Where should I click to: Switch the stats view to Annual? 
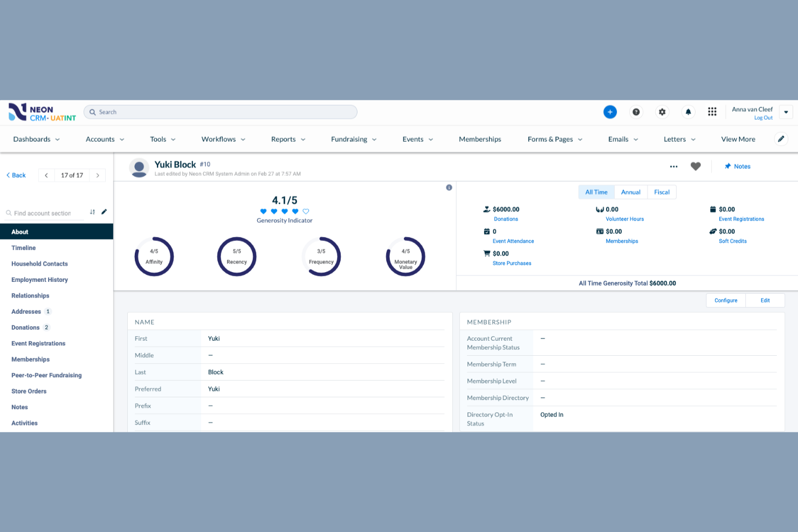[630, 192]
